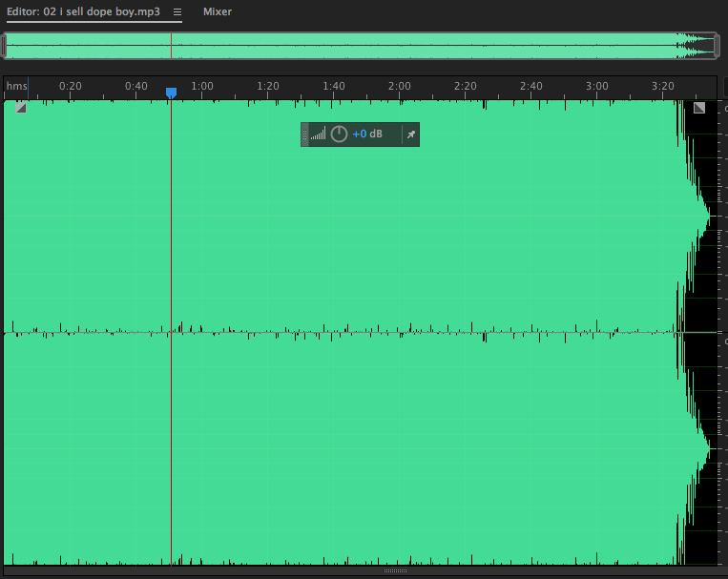Click the 0:20 mark on the timeline ruler
The width and height of the screenshot is (728, 579).
point(70,86)
